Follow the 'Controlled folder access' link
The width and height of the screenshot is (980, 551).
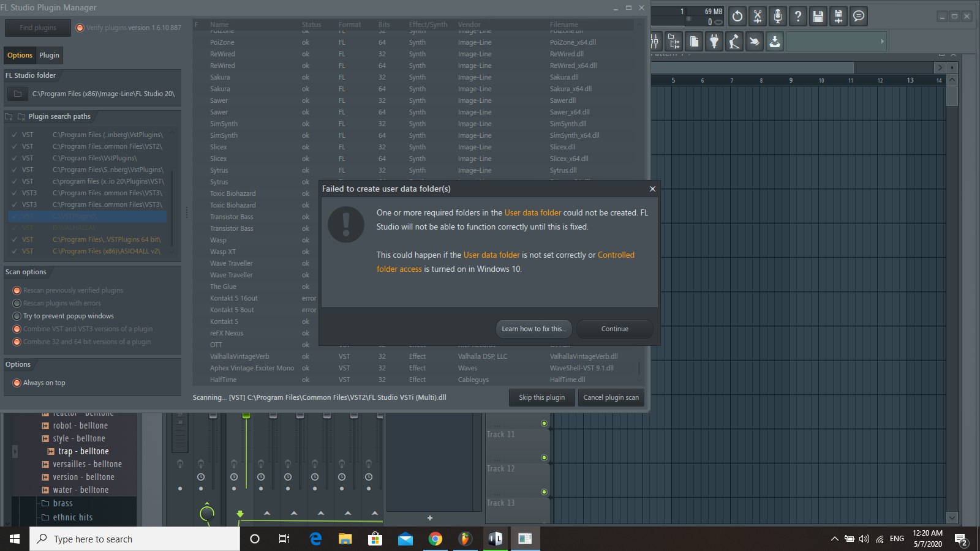(x=505, y=262)
